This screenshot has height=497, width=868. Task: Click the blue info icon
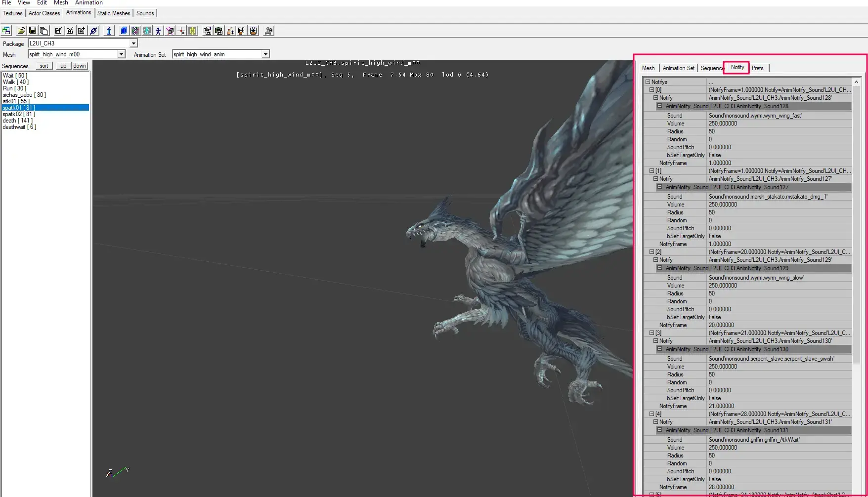109,31
